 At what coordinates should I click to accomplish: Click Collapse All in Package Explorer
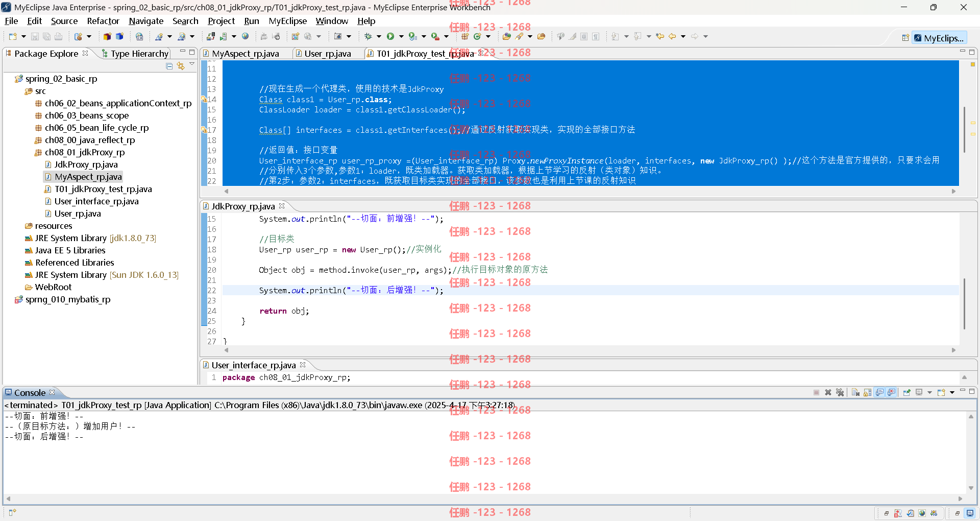[169, 66]
